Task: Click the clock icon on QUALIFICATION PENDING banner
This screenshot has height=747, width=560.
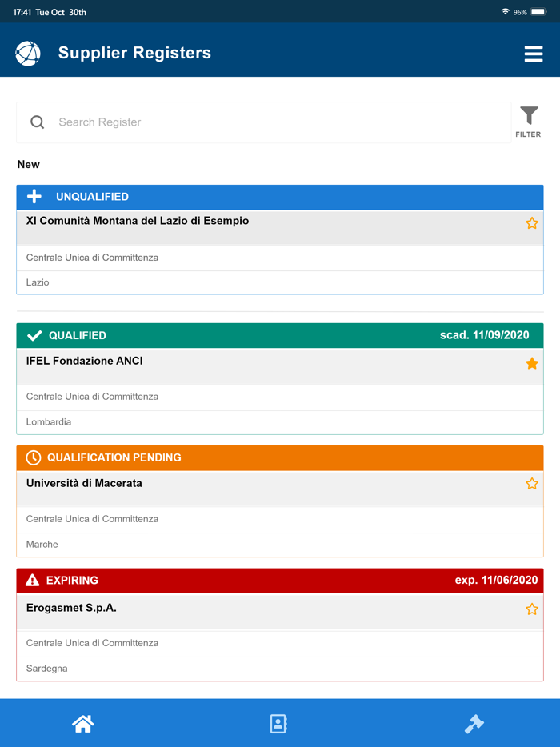Action: (x=32, y=457)
